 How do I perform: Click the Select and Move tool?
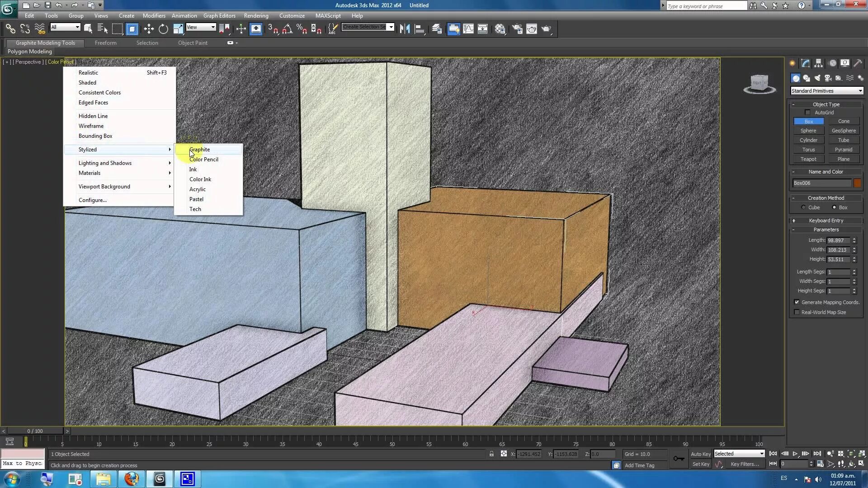(x=149, y=29)
